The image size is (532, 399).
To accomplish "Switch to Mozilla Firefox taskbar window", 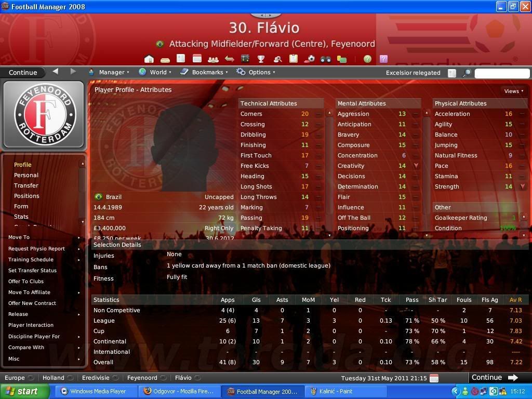I will (179, 392).
